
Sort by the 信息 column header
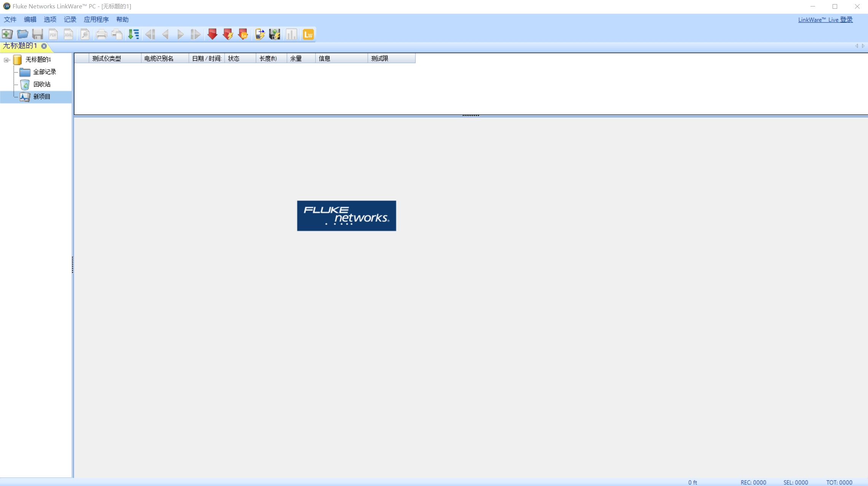(341, 58)
